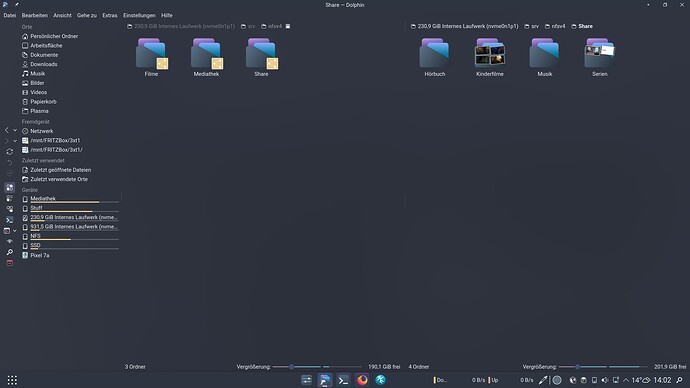Open Konsole terminal from the taskbar
Screen dimensions: 690x388
pos(343,380)
